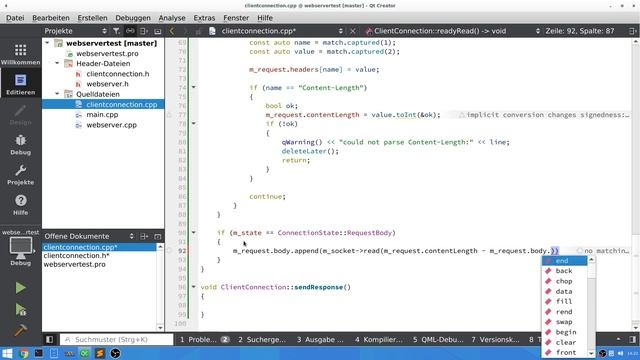Viewport: 640px width, 360px height.
Task: Open the Hilfe mode
Action: (20, 205)
